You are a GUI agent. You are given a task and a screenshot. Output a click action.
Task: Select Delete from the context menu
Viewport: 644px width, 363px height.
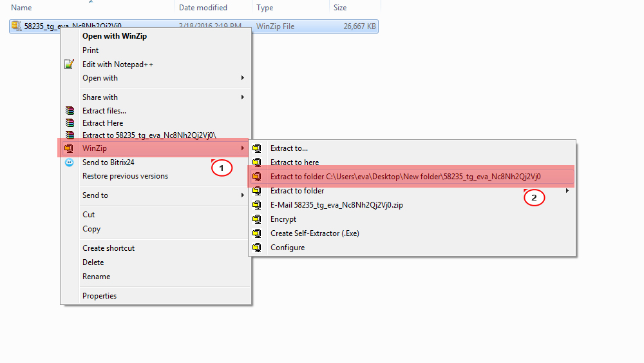[156, 262]
